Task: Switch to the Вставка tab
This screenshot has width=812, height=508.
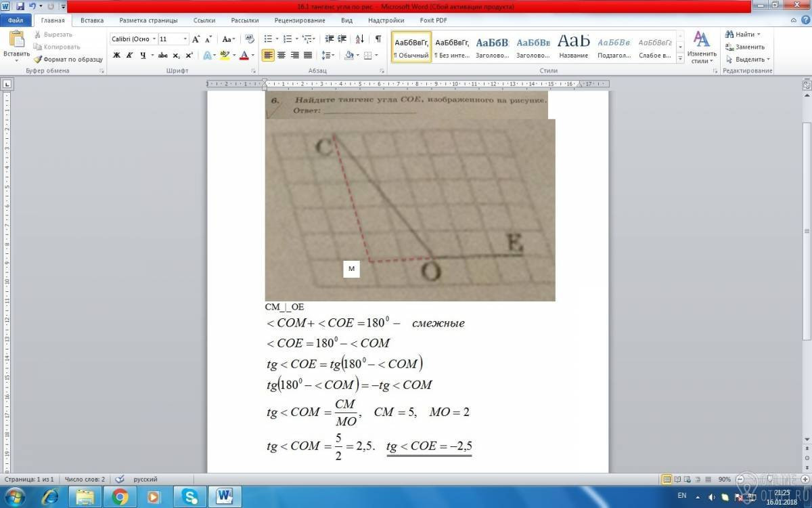Action: point(92,20)
